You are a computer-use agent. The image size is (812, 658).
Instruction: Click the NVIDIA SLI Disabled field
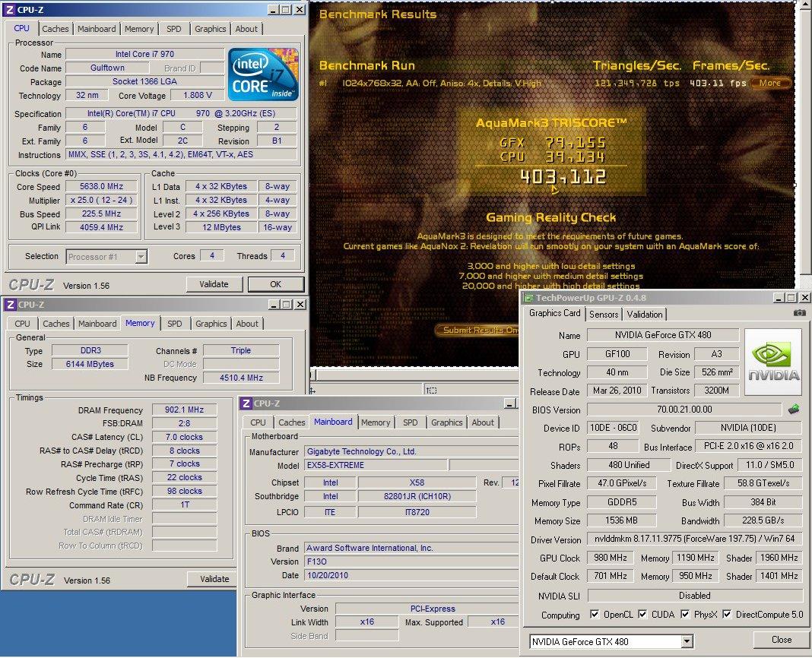[695, 596]
